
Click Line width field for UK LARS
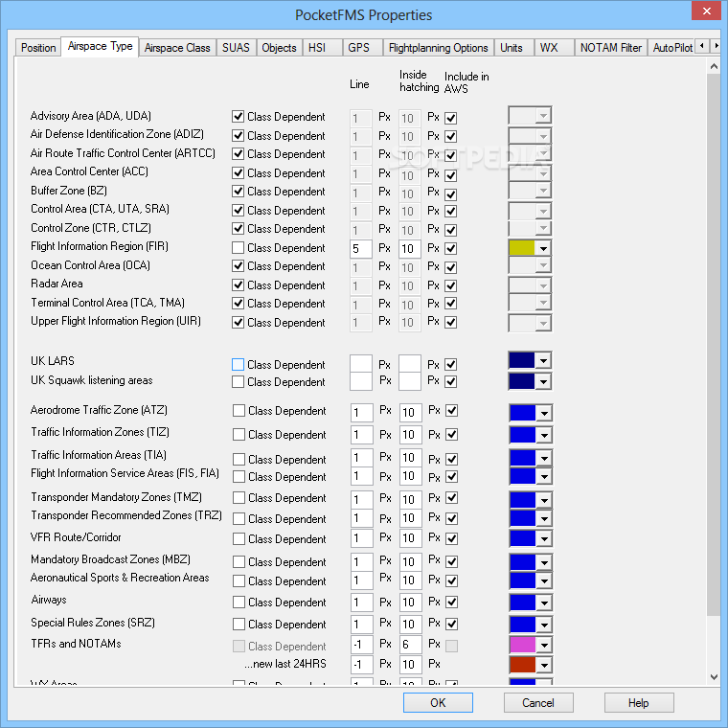pyautogui.click(x=361, y=364)
